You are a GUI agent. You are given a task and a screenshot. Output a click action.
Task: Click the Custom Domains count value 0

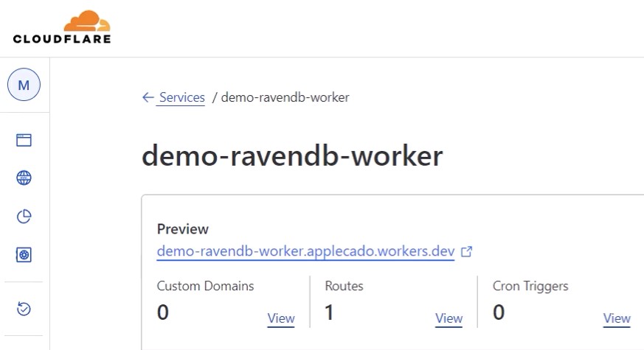pyautogui.click(x=162, y=312)
